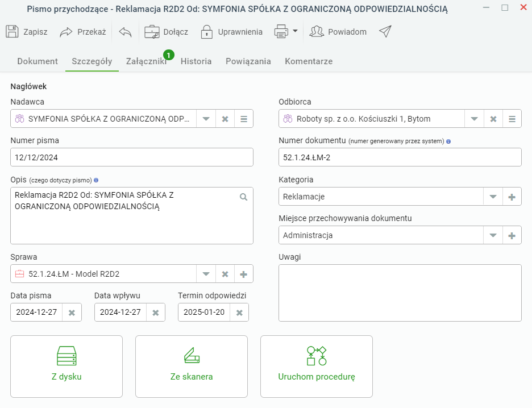532x408 pixels.
Task: Expand the Miejsce przechowywania dokumentu dropdown
Action: (493, 235)
